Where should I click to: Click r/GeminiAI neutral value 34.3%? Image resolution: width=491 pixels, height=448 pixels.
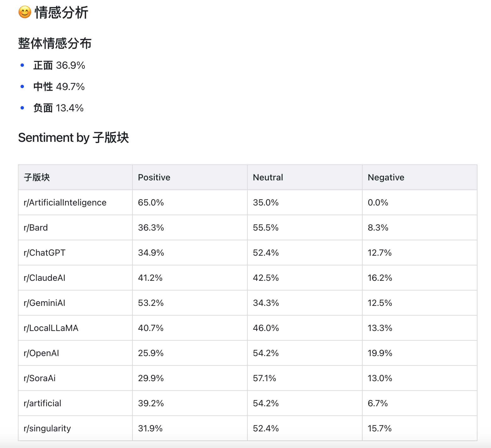(266, 303)
